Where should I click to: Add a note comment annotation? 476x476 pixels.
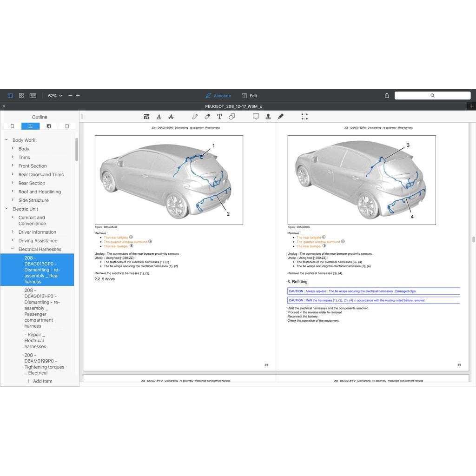pyautogui.click(x=256, y=116)
